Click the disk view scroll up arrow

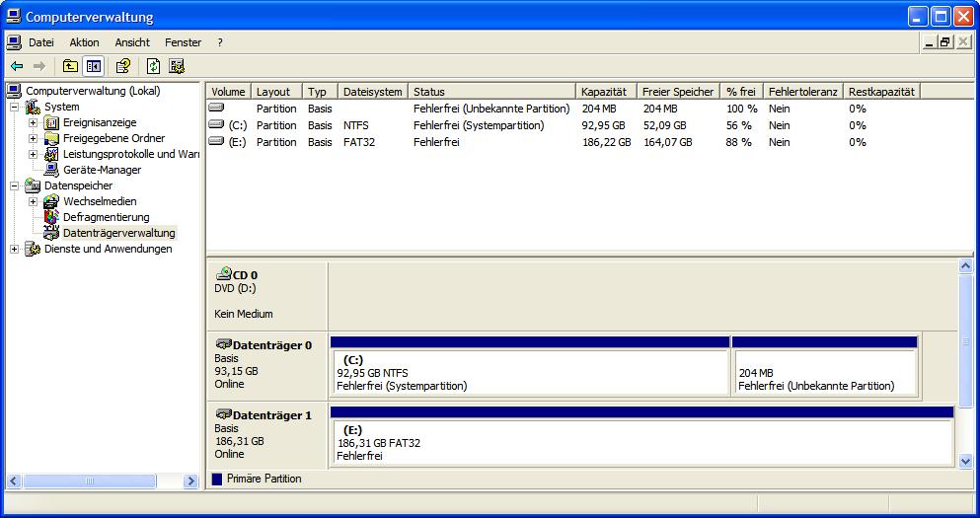pyautogui.click(x=965, y=266)
